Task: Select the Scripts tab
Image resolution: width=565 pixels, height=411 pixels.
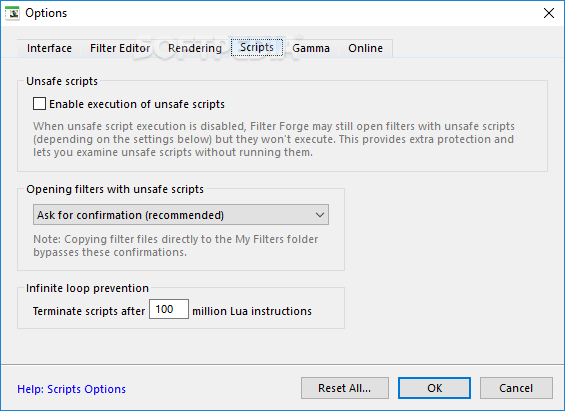Action: (x=257, y=48)
